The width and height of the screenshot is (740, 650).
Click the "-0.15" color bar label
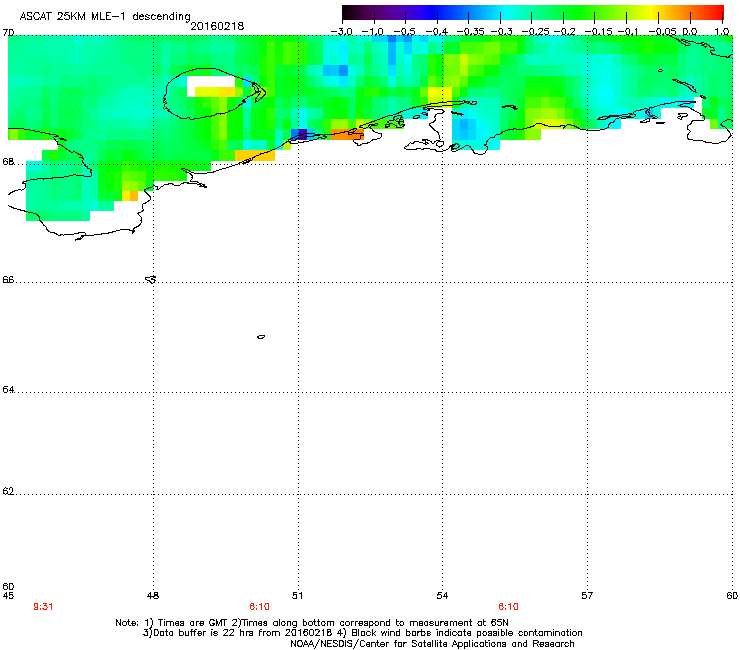598,32
